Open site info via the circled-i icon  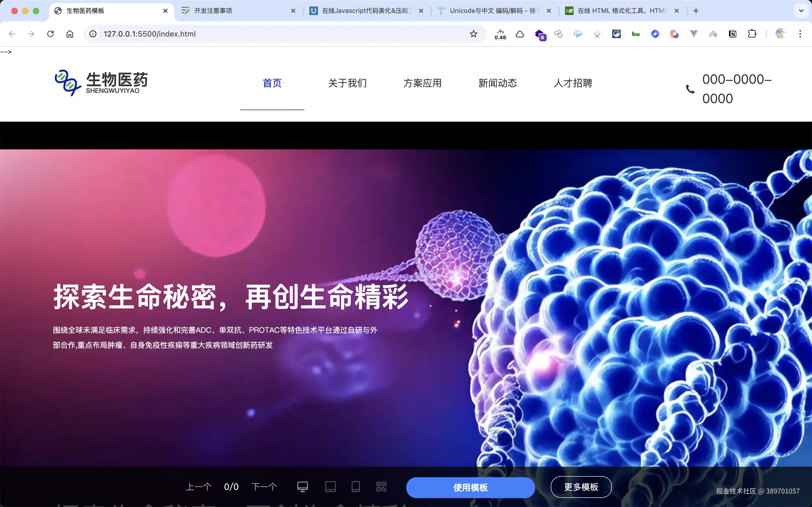click(x=93, y=34)
